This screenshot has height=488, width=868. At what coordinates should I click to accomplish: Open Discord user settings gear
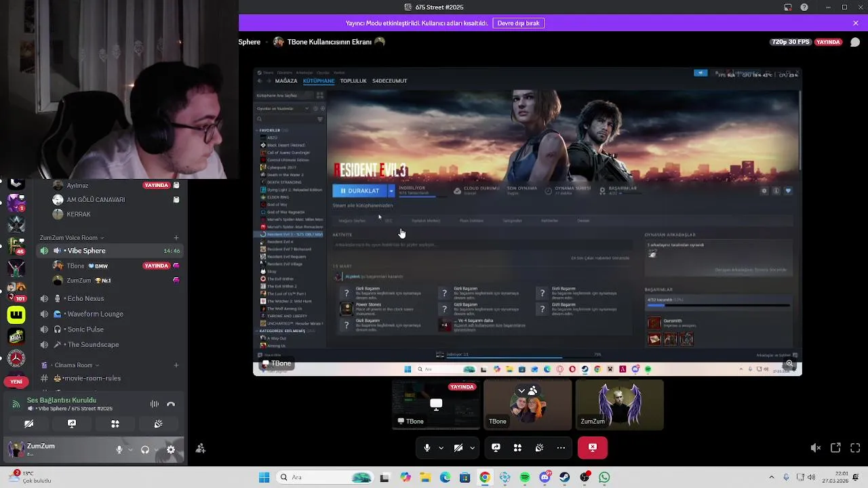(171, 449)
